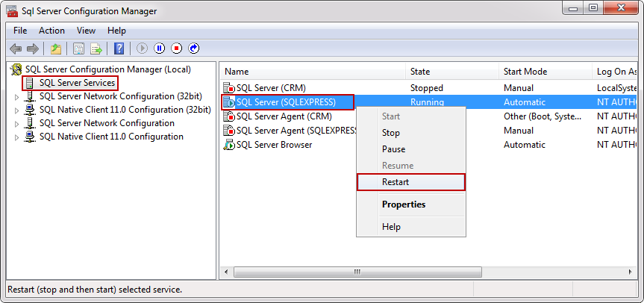Choose Properties in the context menu

[411, 204]
